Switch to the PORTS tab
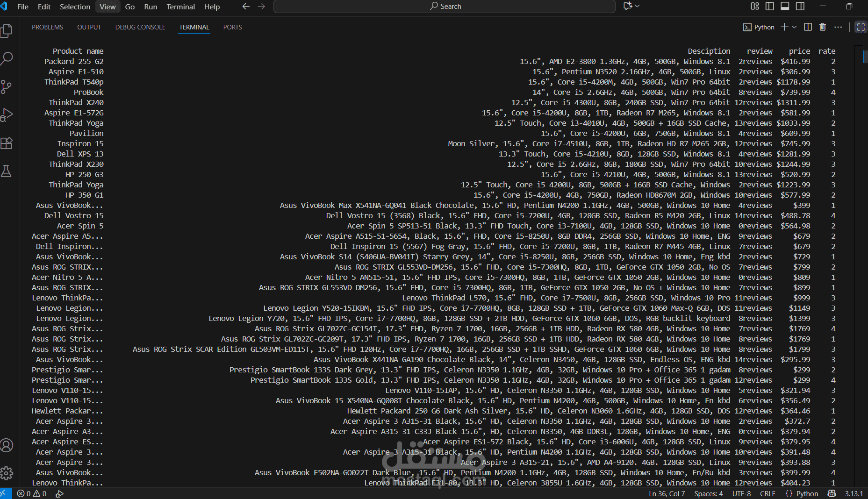Image resolution: width=868 pixels, height=499 pixels. [232, 27]
